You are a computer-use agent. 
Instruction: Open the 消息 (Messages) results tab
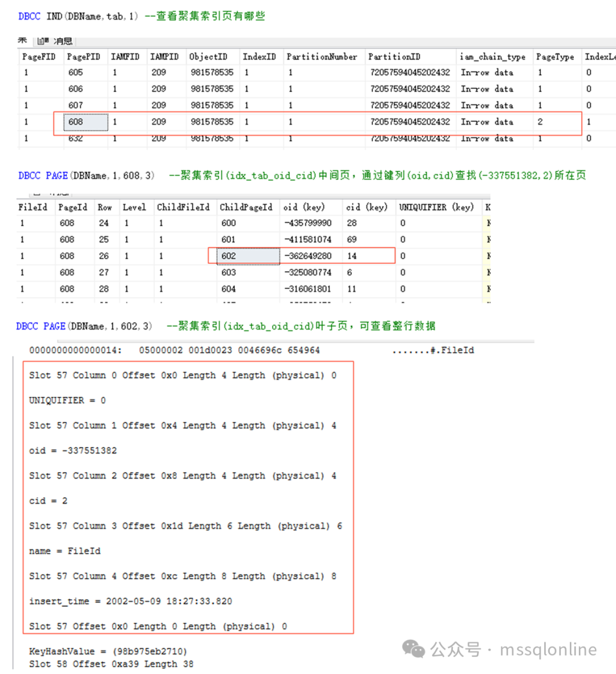pos(63,41)
